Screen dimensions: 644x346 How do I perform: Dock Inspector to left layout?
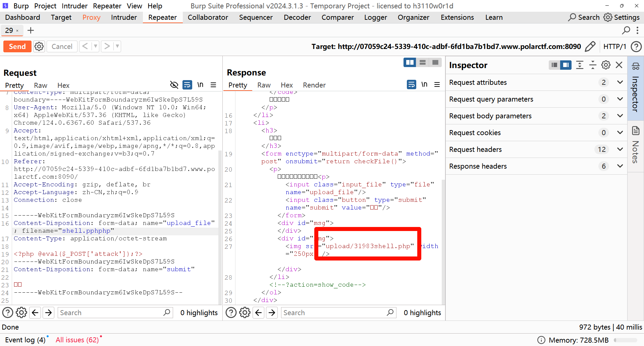tap(554, 65)
